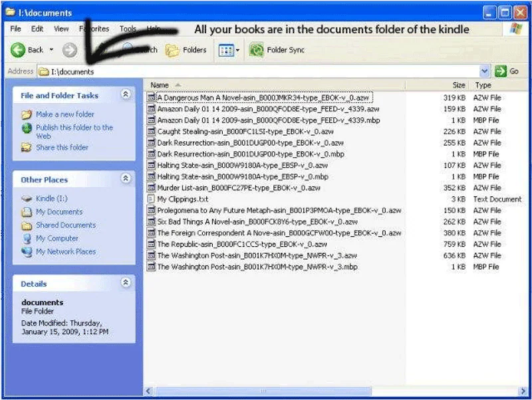Click Publish this folder to the Web
532x400 pixels.
click(74, 132)
